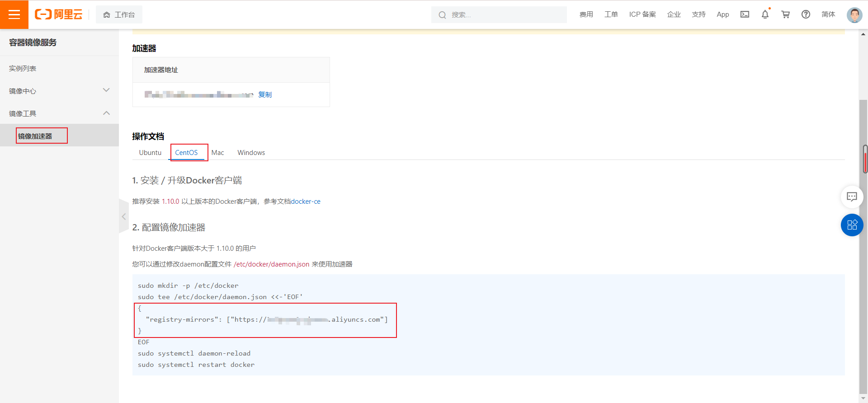Click the 'sudo mkdir -p /etc/docker' line
868x403 pixels.
pyautogui.click(x=188, y=286)
